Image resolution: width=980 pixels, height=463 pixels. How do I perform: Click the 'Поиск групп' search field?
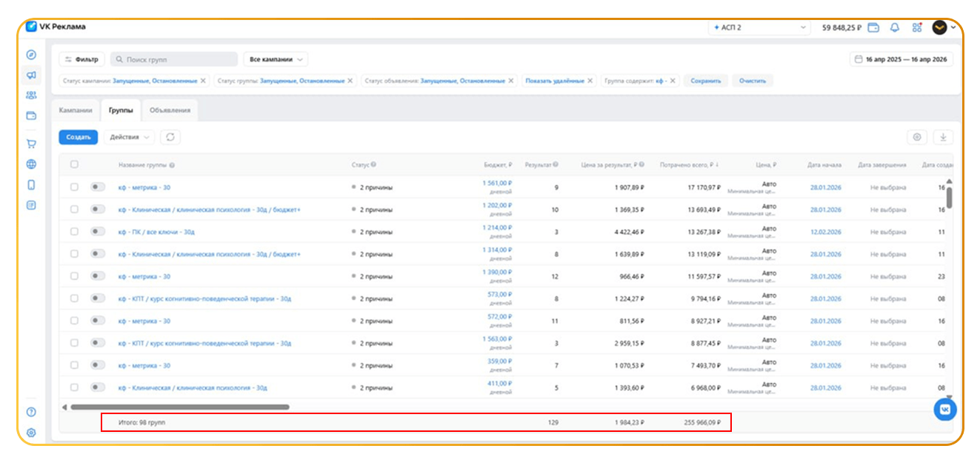coord(175,59)
